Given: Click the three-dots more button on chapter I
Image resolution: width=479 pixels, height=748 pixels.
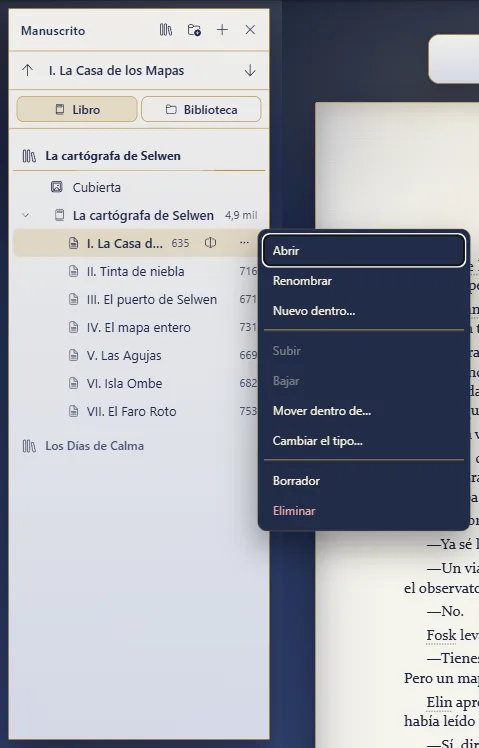Looking at the screenshot, I should (x=244, y=243).
